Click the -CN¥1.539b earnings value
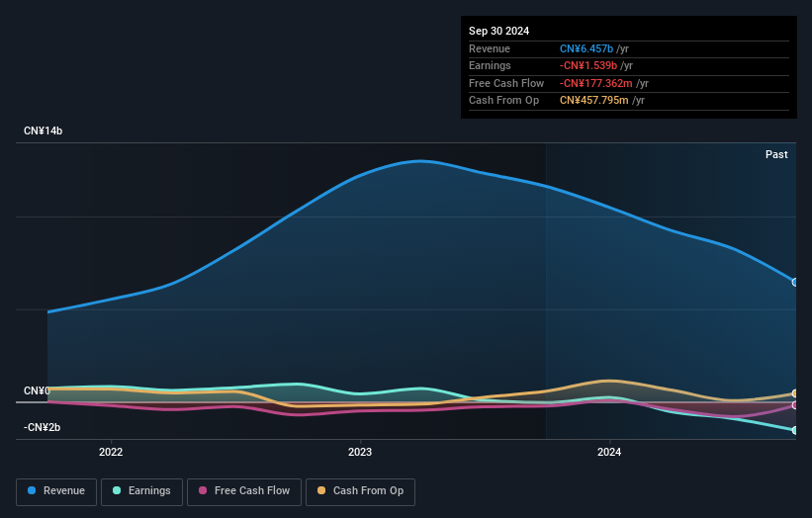 click(588, 65)
